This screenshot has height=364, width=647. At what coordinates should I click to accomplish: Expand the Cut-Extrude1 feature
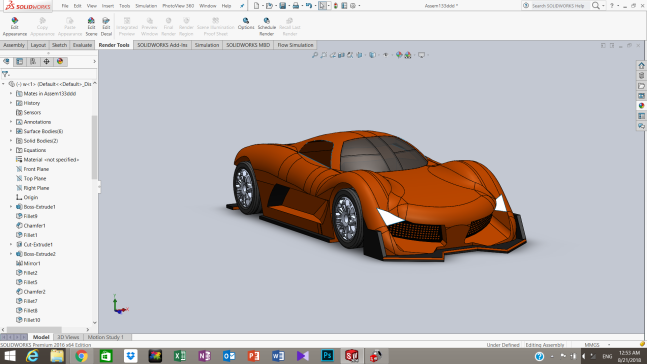click(x=11, y=244)
